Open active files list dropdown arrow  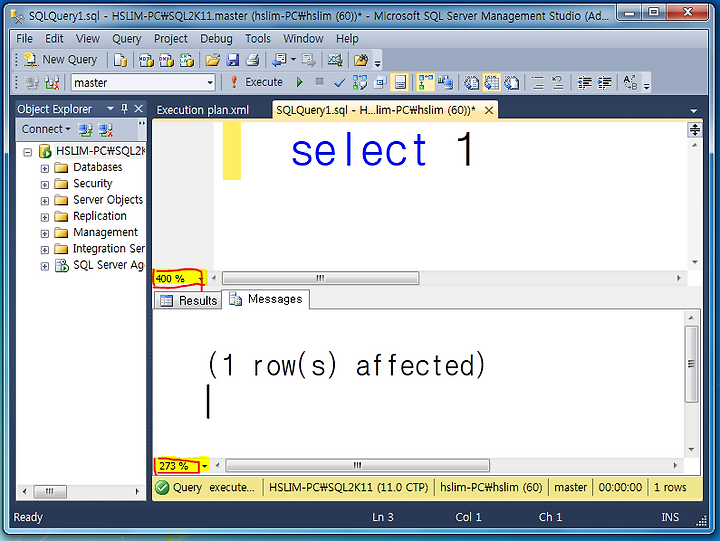click(x=693, y=111)
